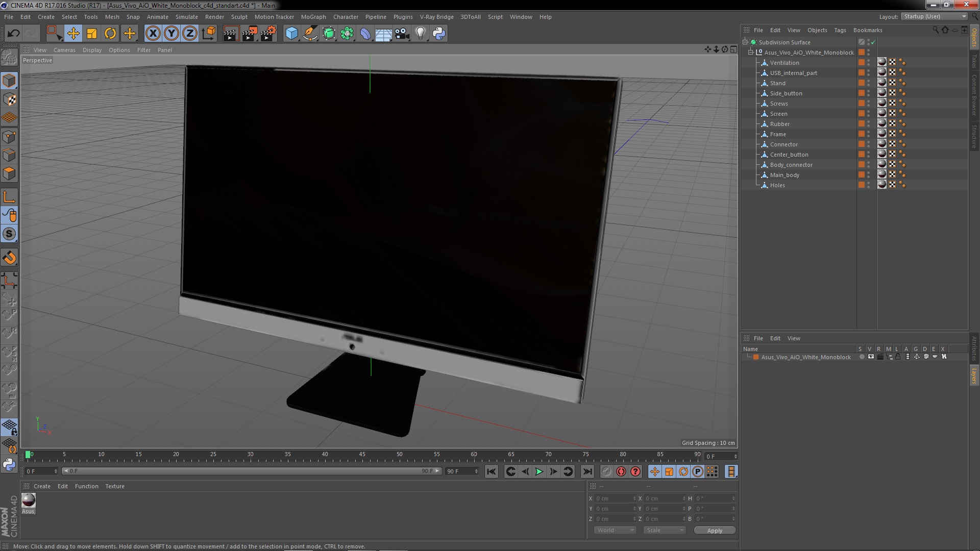Open the World coordinate dropdown
Screen dimensions: 980x551
pos(615,531)
